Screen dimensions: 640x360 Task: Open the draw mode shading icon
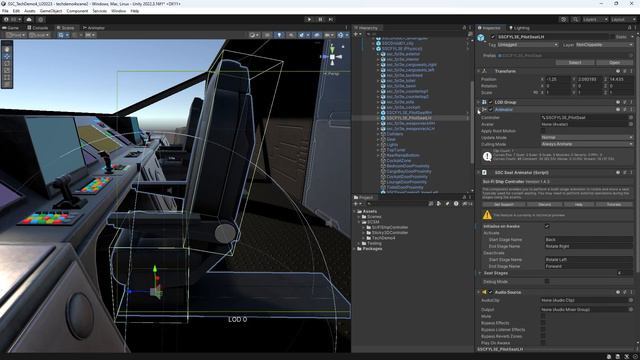(253, 35)
